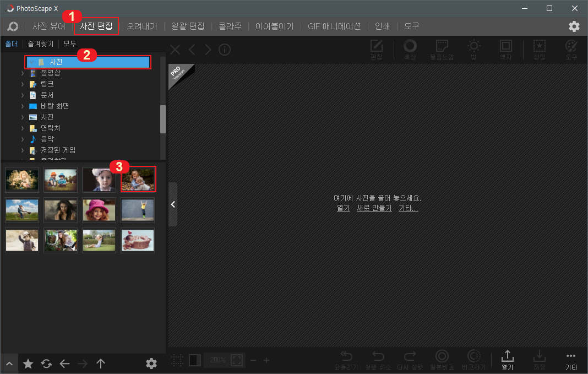
Task: Open the 액자 frame tool
Action: pos(505,50)
